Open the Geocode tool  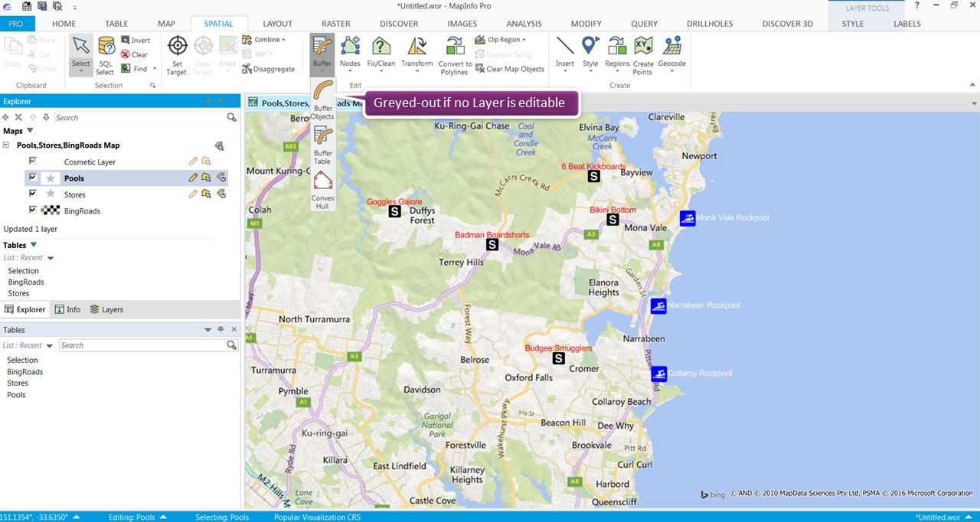[x=672, y=54]
